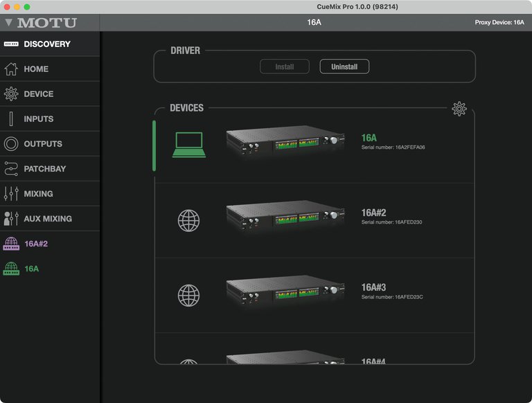Select the Inputs icon in sidebar
This screenshot has width=532, height=403.
pyautogui.click(x=11, y=119)
